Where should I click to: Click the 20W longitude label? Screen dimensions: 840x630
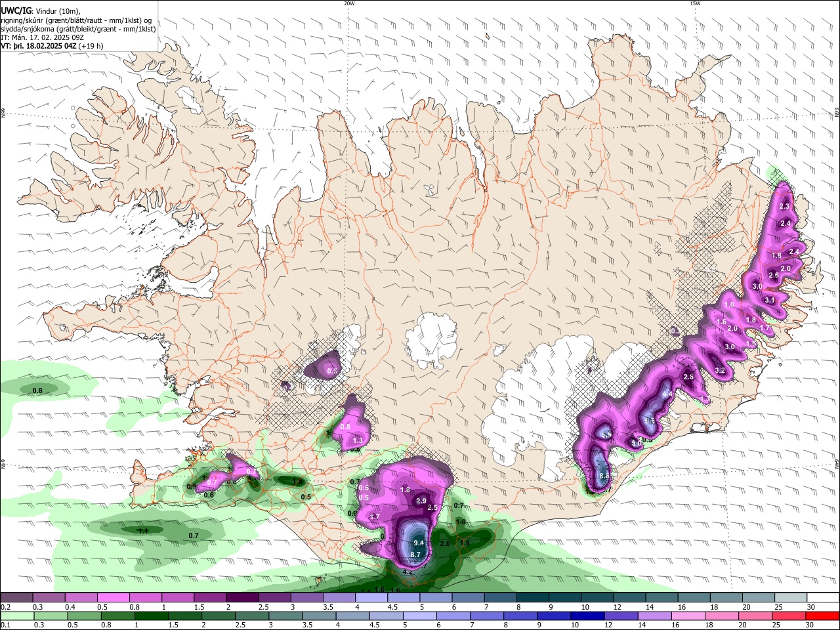[x=349, y=3]
